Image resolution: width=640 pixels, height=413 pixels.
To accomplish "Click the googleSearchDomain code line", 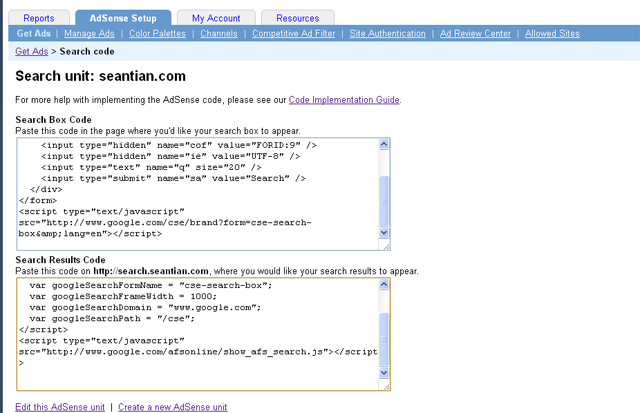I will click(145, 307).
